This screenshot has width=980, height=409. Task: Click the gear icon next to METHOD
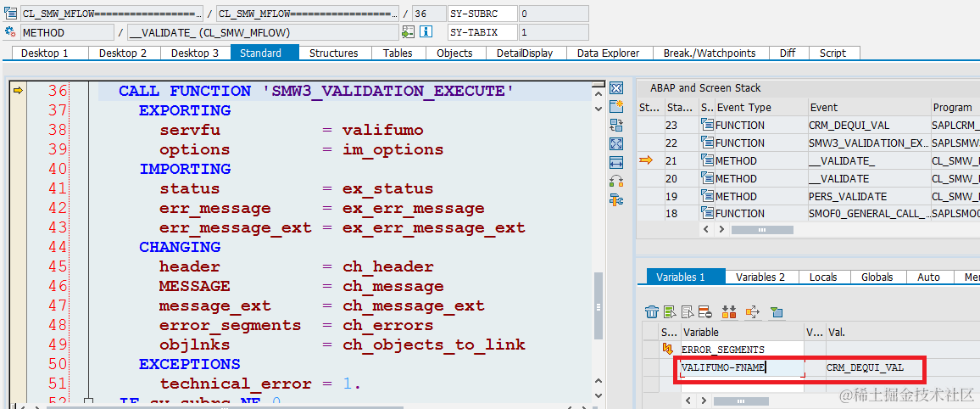pyautogui.click(x=10, y=32)
